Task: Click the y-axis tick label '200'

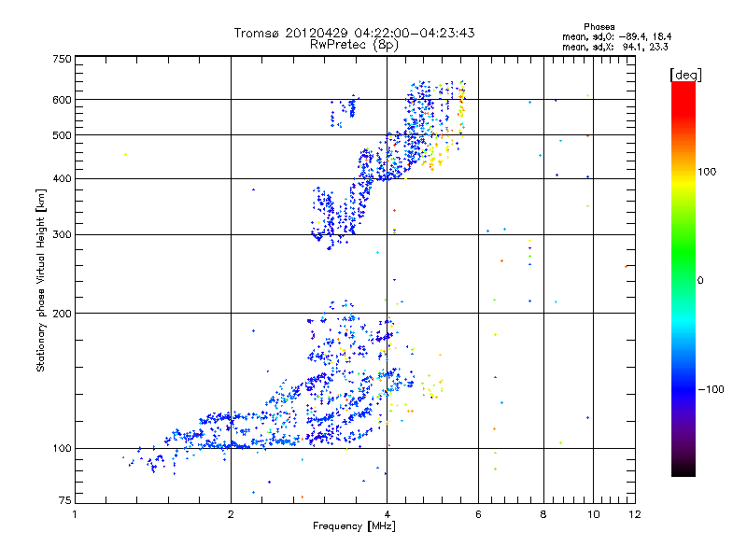Action: click(62, 314)
